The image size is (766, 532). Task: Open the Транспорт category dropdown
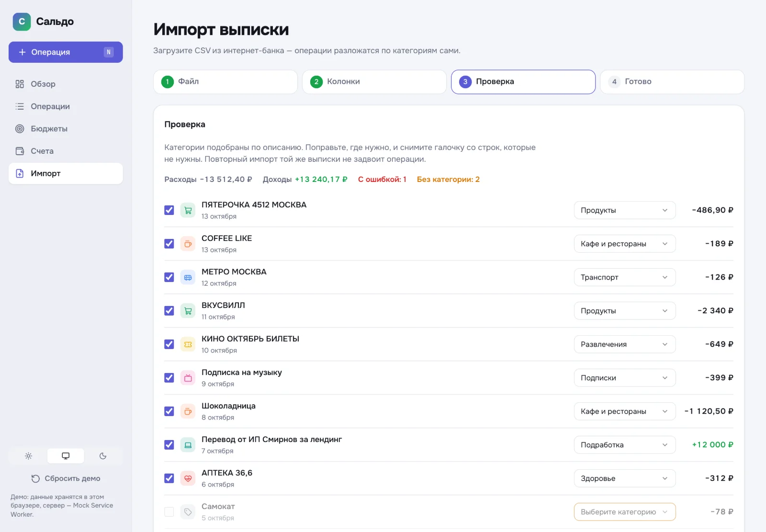click(625, 277)
